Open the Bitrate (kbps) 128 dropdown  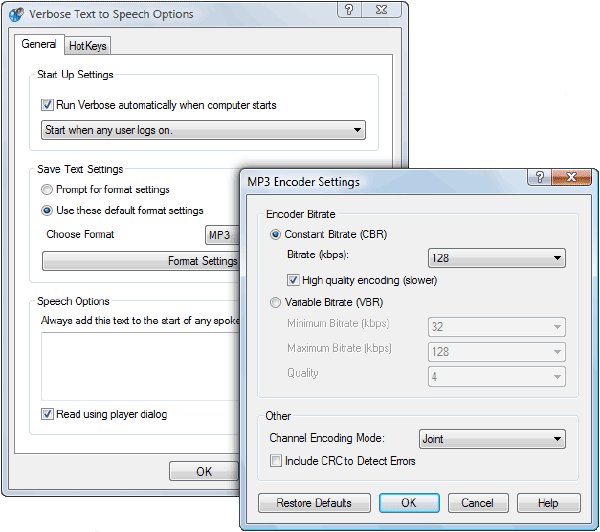click(497, 258)
